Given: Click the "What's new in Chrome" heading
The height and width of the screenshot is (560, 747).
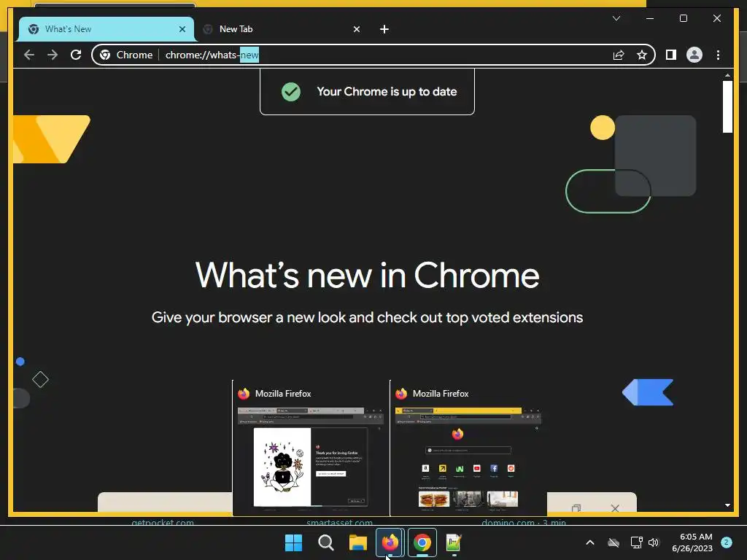Looking at the screenshot, I should [x=368, y=275].
